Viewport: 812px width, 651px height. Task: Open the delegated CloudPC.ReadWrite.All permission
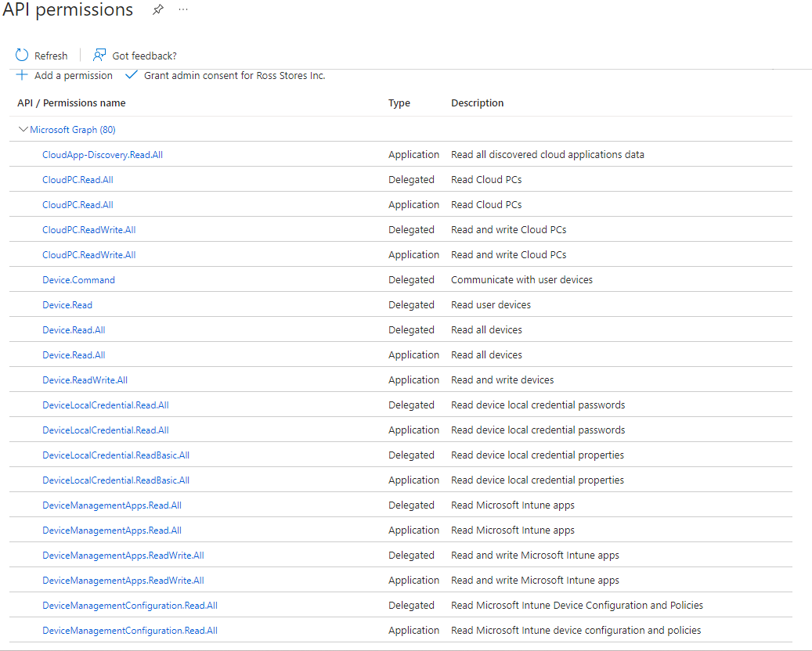click(x=88, y=229)
